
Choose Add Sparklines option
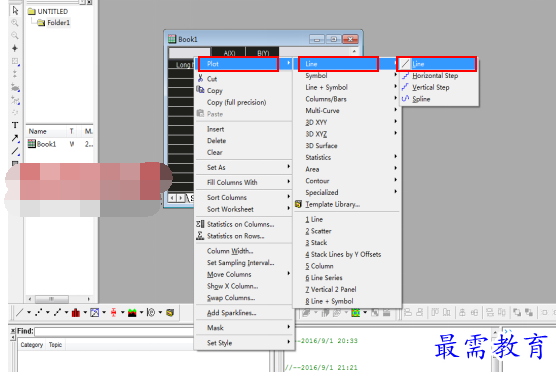click(x=244, y=313)
